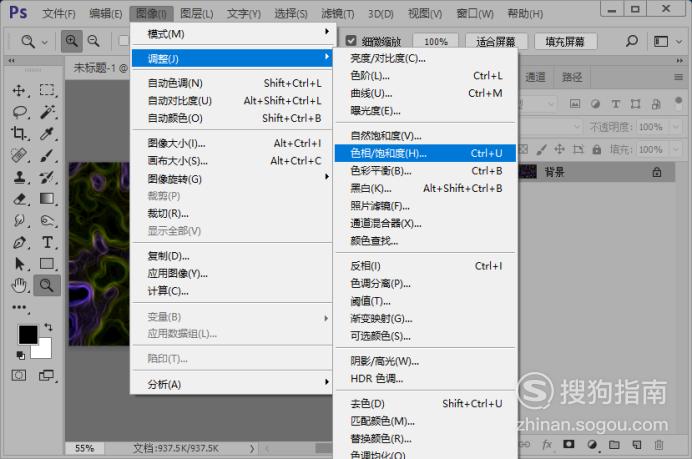The width and height of the screenshot is (692, 459).
Task: Select the 背景 layer thumbnail
Action: [528, 172]
